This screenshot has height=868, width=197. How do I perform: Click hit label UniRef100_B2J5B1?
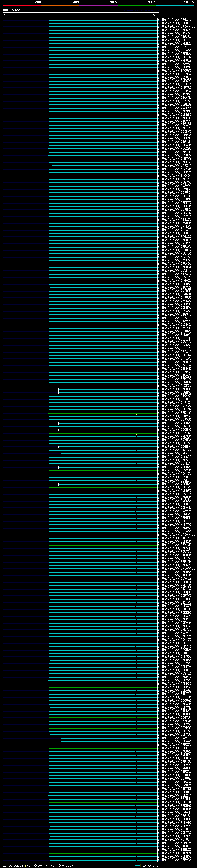click(177, 419)
